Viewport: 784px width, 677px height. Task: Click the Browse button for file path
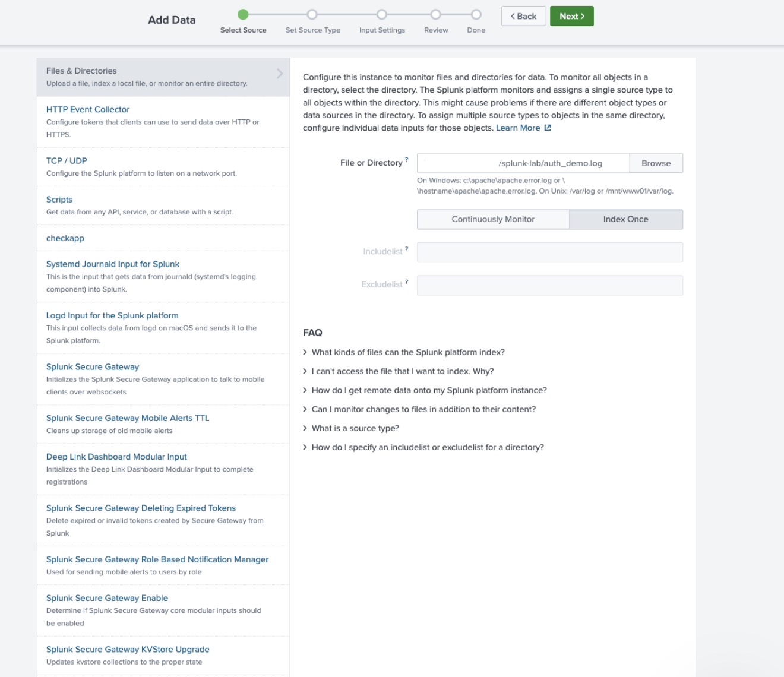(656, 163)
